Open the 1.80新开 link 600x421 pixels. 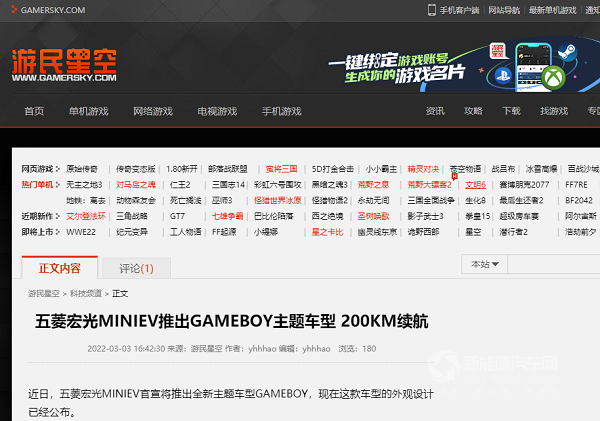[182, 169]
